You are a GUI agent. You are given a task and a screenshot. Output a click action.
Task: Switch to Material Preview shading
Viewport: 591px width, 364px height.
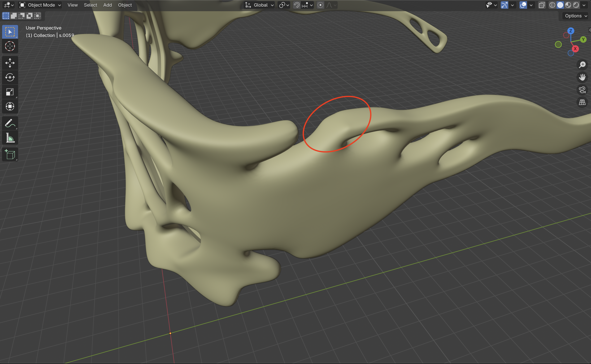pos(568,5)
